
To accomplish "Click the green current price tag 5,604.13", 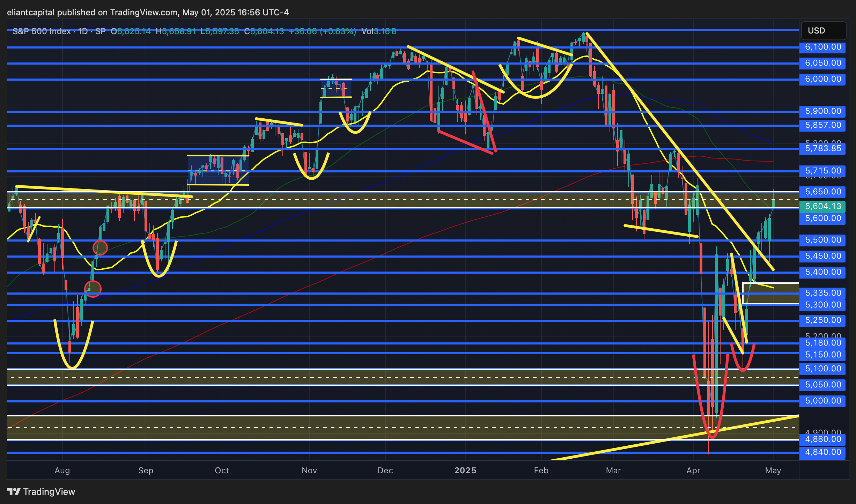I will 822,206.
